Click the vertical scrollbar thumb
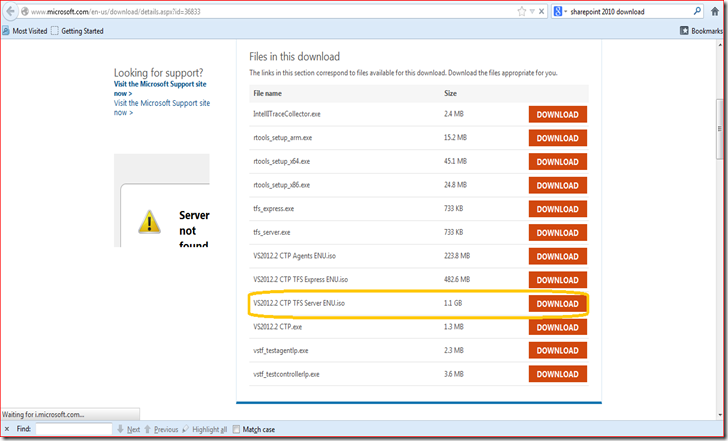Image resolution: width=728 pixels, height=441 pixels. [x=720, y=129]
